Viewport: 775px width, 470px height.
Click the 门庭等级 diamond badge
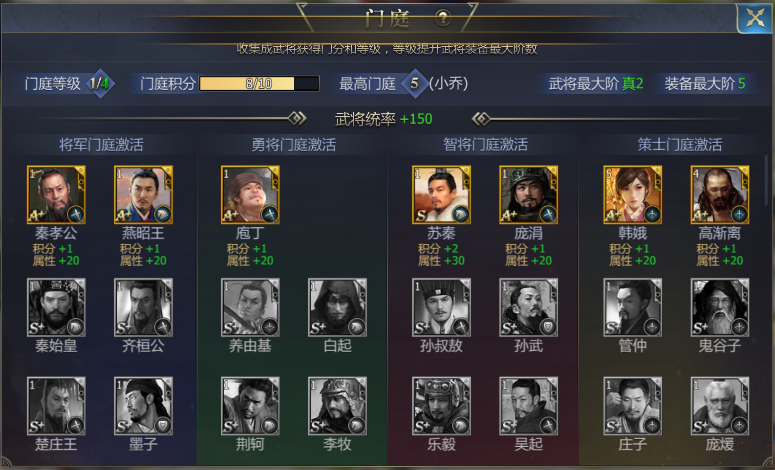[100, 84]
